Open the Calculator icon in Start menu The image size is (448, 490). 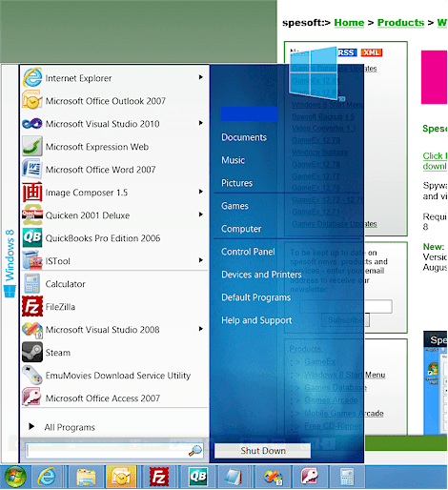point(32,283)
